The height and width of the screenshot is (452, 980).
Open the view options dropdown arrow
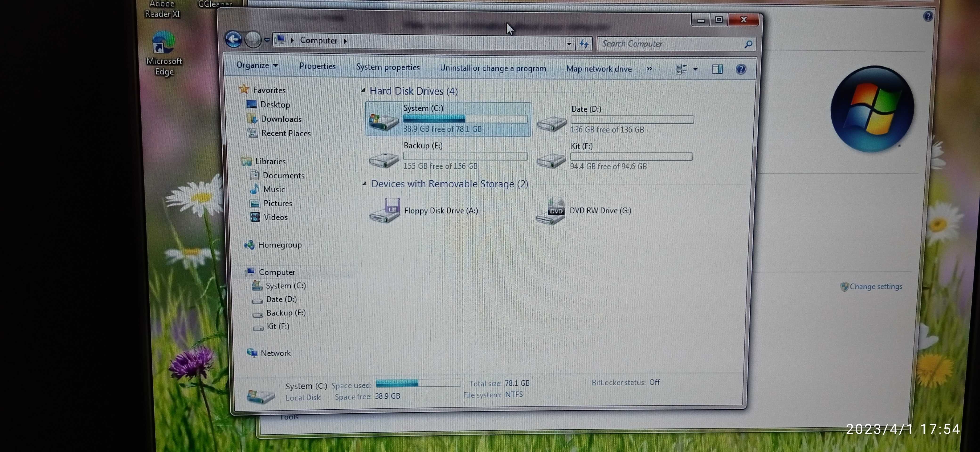(x=695, y=69)
